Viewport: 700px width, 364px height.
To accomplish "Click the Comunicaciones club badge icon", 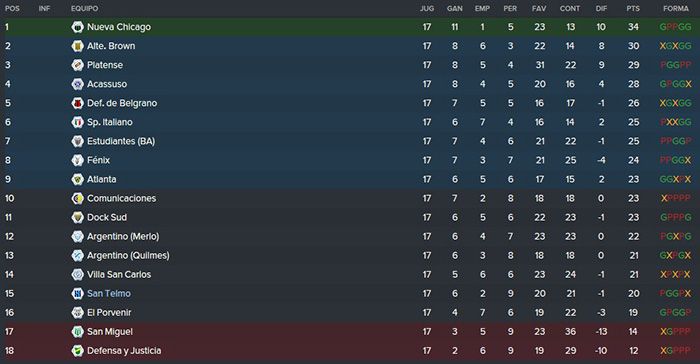I will click(78, 198).
